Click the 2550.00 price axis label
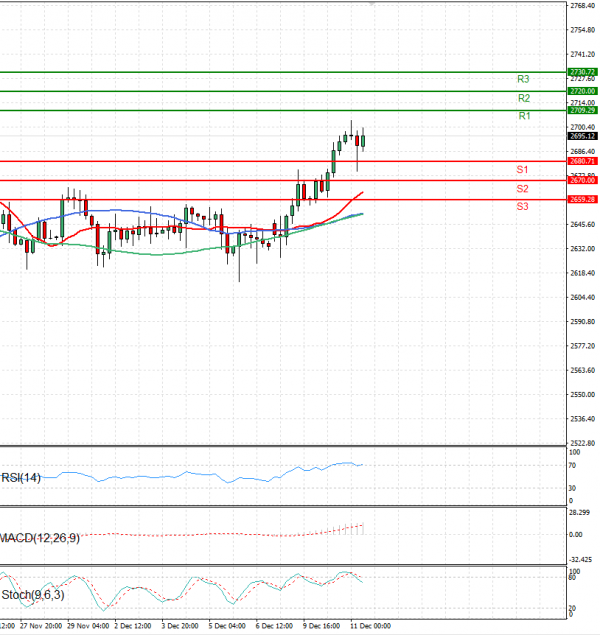Screen dimensions: 600x635 [583, 394]
